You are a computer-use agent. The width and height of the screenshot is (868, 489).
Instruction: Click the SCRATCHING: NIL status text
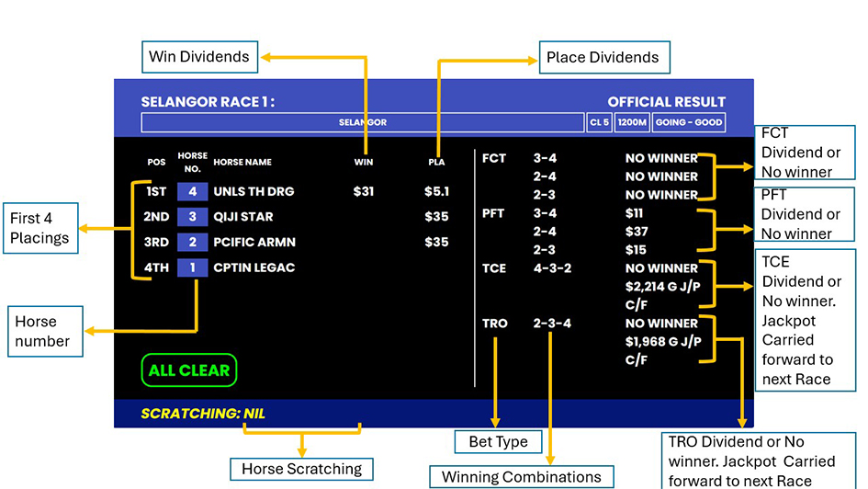(203, 414)
